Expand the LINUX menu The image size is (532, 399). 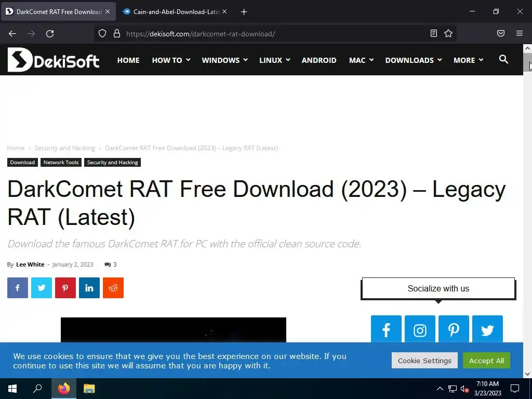coord(274,60)
